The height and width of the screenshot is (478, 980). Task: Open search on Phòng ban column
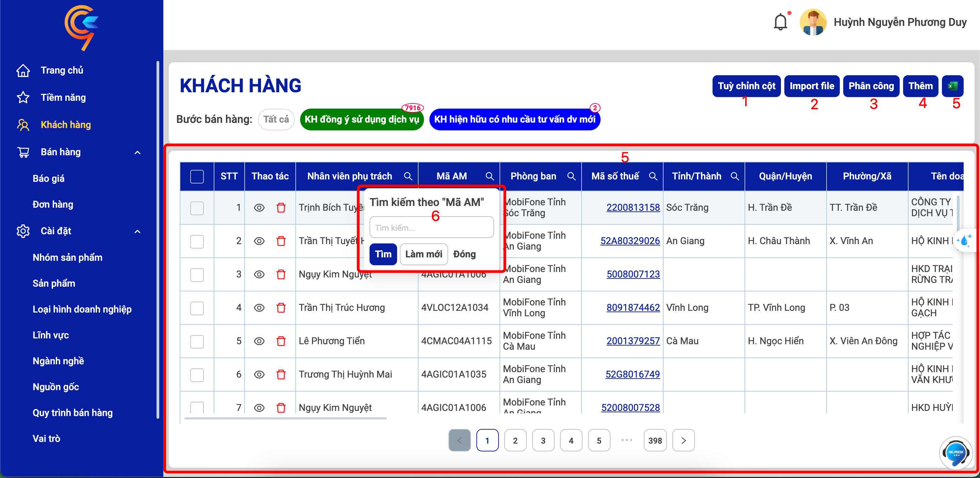click(571, 176)
